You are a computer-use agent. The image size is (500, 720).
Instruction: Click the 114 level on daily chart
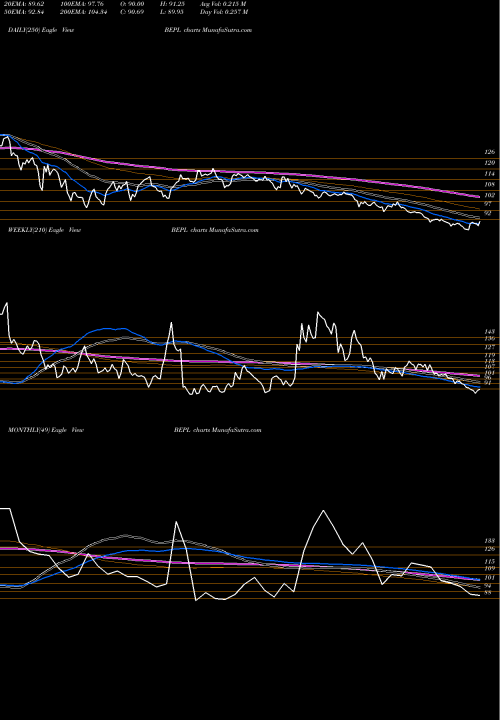490,174
